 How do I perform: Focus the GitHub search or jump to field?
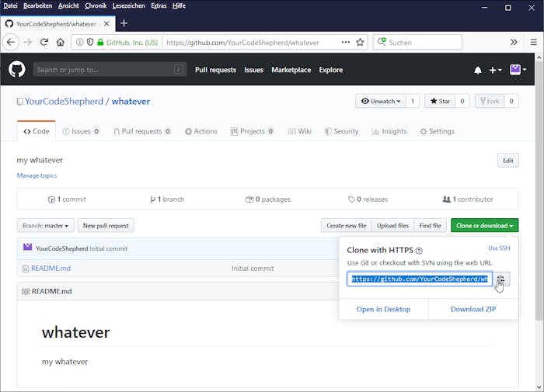pyautogui.click(x=110, y=70)
